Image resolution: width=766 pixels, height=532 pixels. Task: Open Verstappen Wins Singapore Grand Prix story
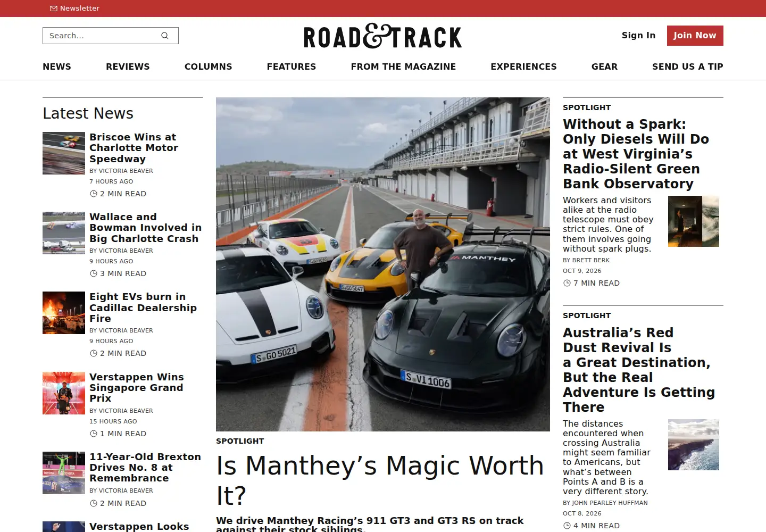point(137,388)
